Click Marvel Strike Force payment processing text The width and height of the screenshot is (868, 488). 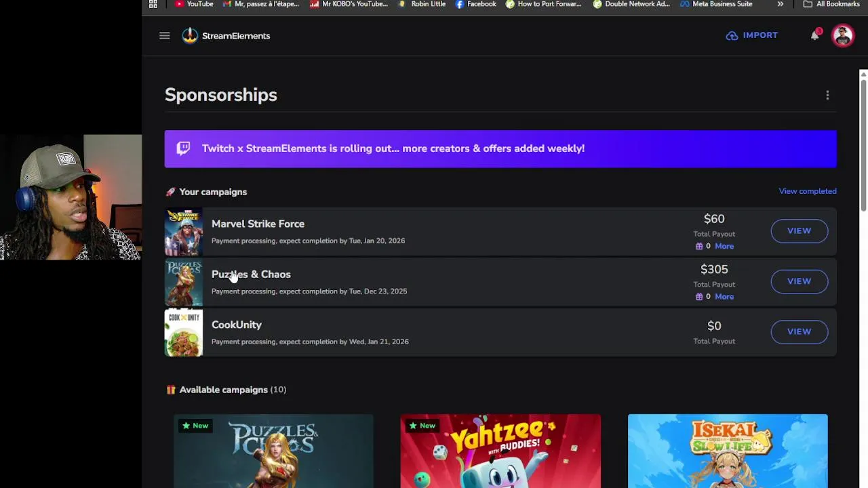(x=308, y=241)
